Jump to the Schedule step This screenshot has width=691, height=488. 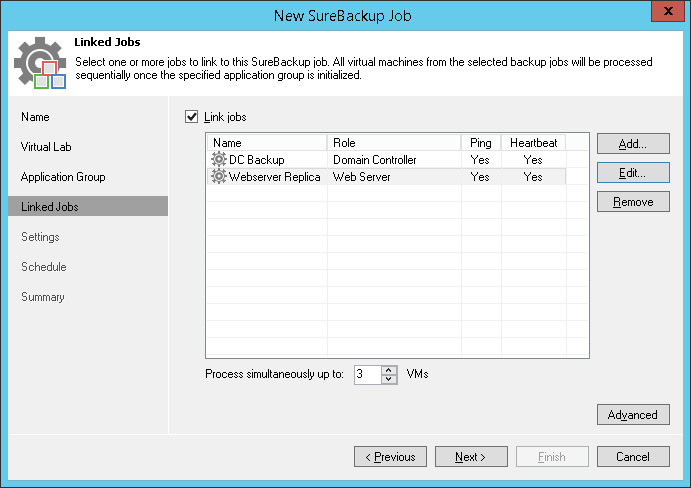44,267
